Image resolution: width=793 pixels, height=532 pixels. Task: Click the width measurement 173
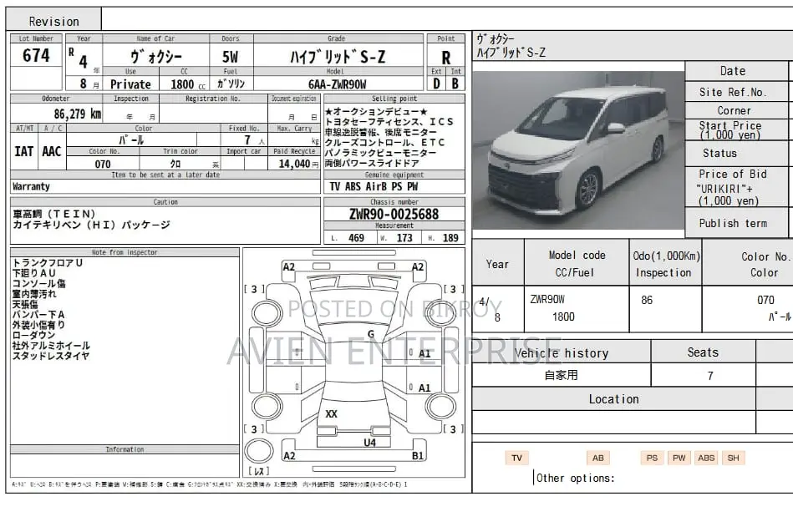(x=404, y=238)
